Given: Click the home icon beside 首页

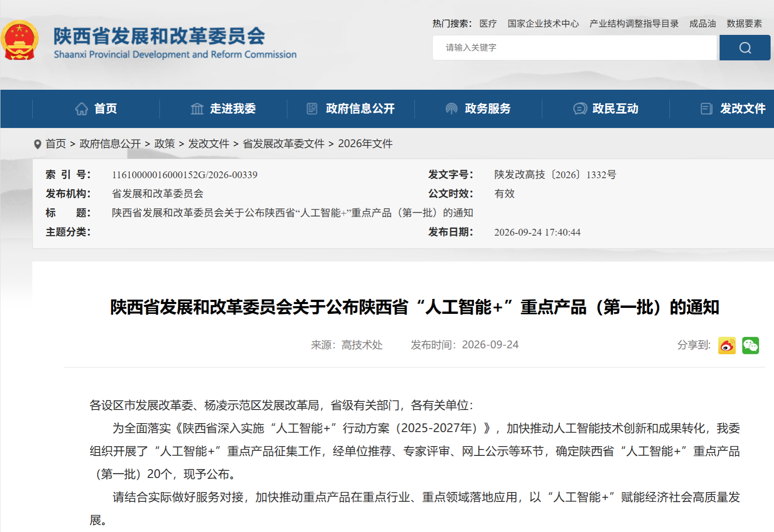Looking at the screenshot, I should 82,109.
